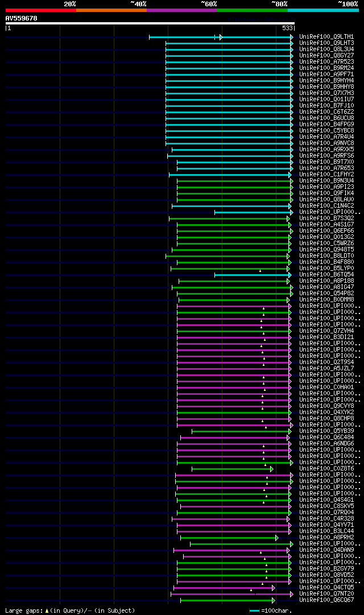Click the purple alignment bar for Q7NT20

[232, 595]
